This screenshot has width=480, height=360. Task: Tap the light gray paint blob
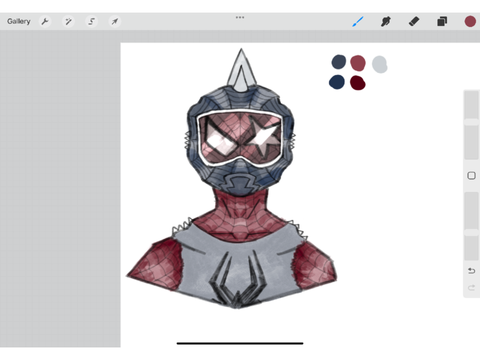coord(380,64)
